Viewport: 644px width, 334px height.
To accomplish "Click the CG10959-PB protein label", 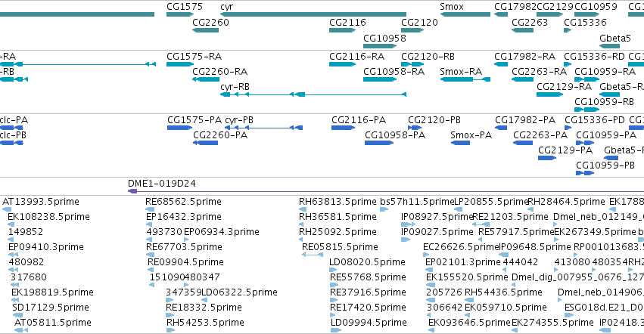I will (605, 165).
